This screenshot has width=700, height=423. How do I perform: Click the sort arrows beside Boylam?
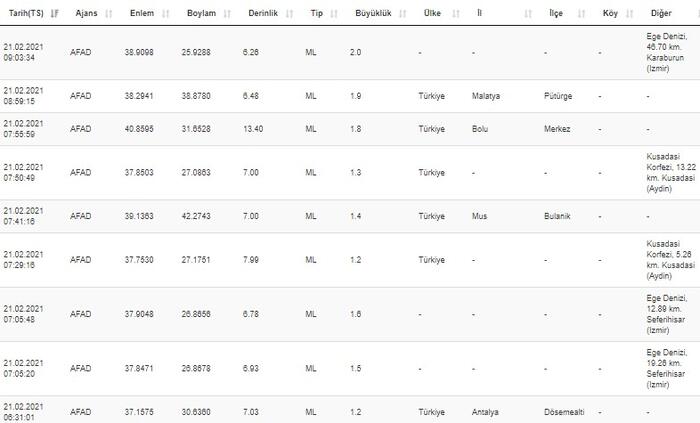228,13
